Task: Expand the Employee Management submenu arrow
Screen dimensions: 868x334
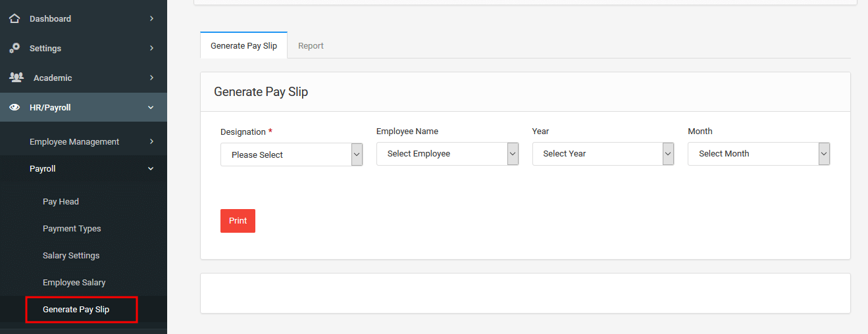Action: click(151, 141)
